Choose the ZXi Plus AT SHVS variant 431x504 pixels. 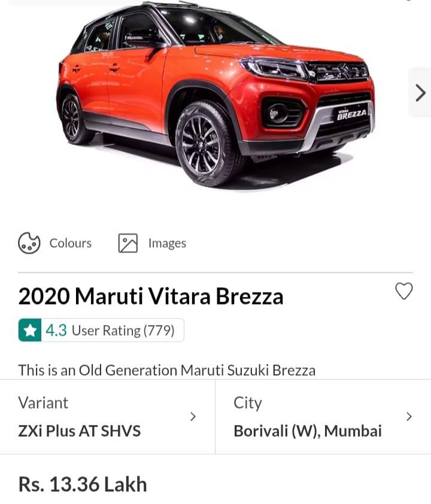(80, 431)
